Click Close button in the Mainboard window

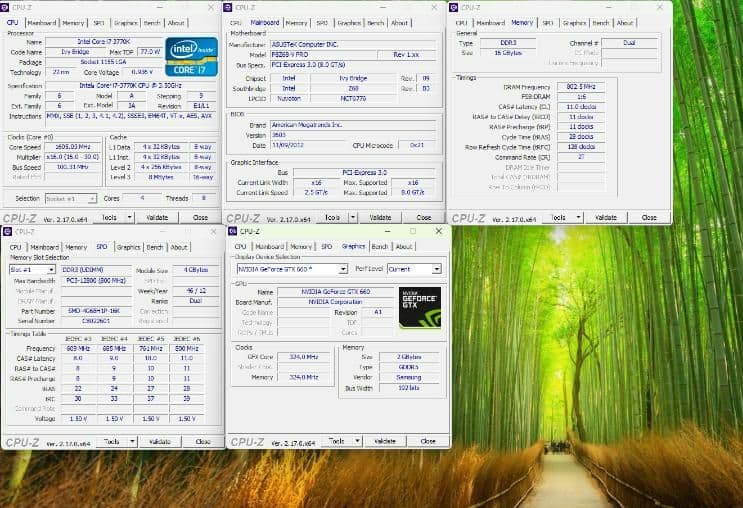(x=424, y=218)
